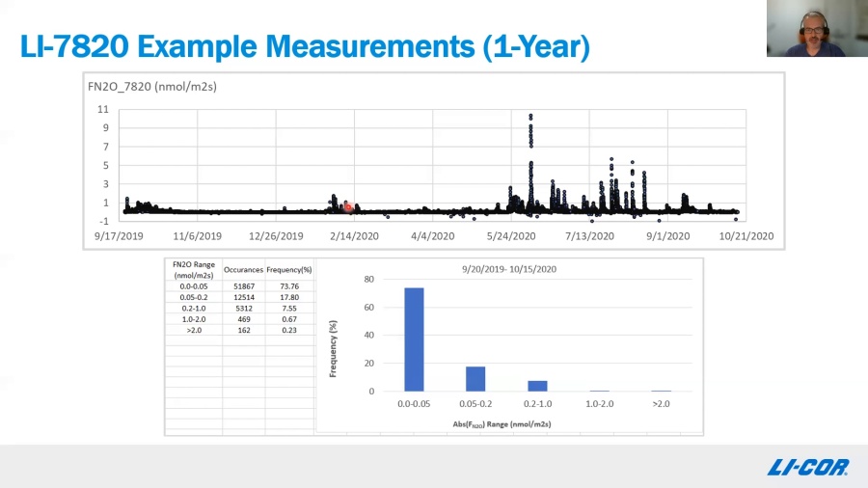Viewport: 868px width, 488px height.
Task: Click the presenter webcam thumbnail
Action: (817, 28)
